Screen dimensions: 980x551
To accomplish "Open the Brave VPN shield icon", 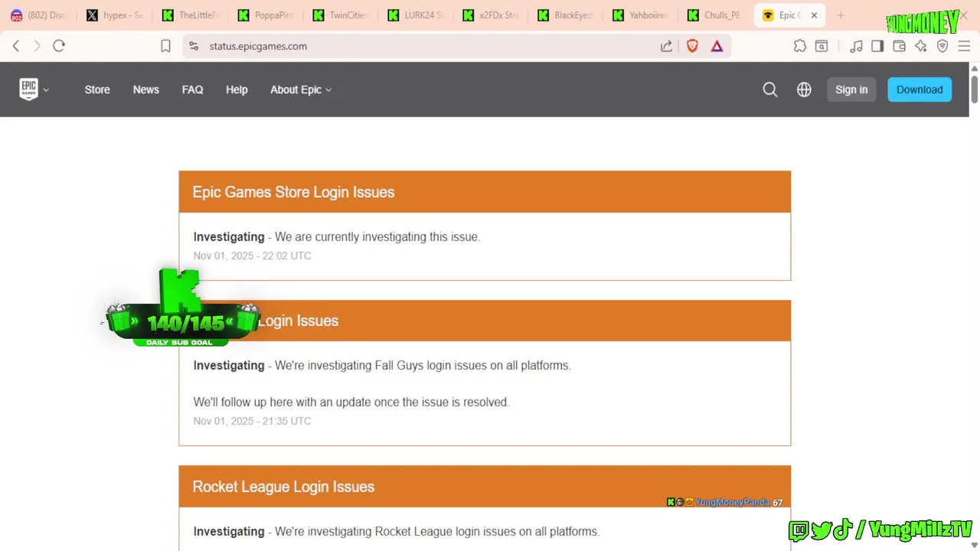I will (942, 46).
